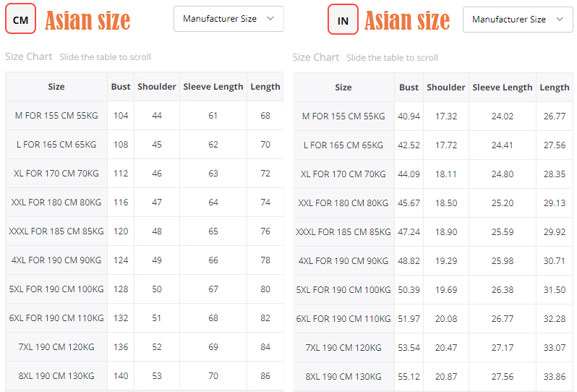The width and height of the screenshot is (577, 392).
Task: Click Sleeve Length header in centimeter table
Action: tap(213, 87)
